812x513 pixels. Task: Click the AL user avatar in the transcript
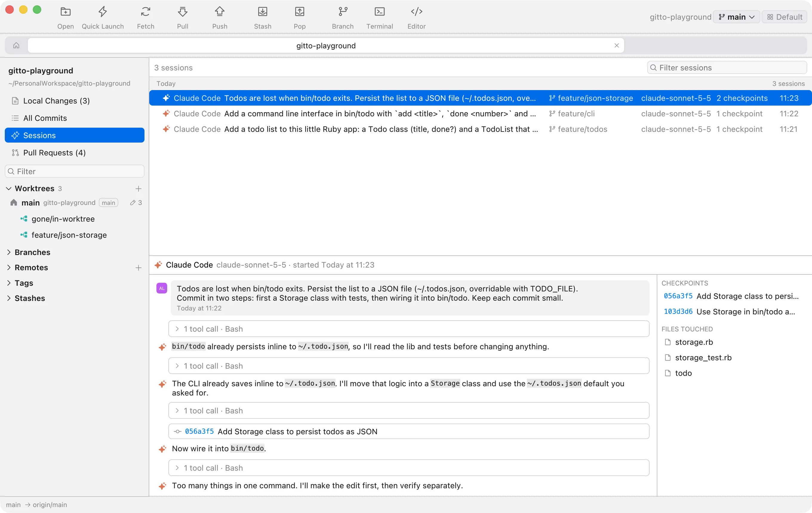[x=162, y=288]
